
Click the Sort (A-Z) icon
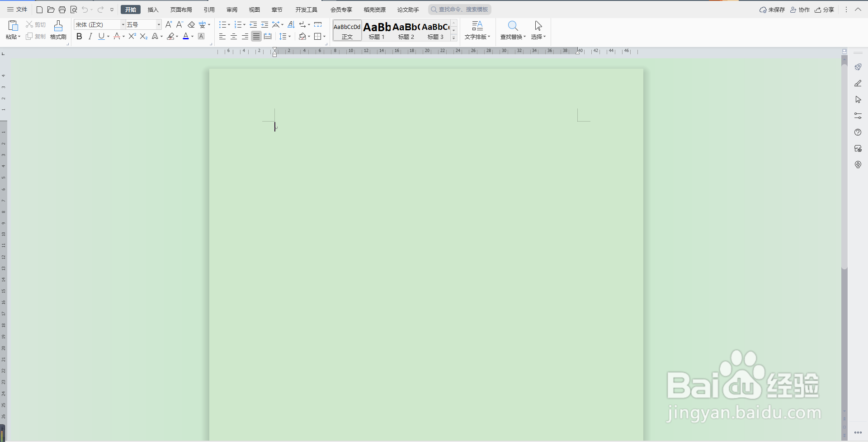pyautogui.click(x=291, y=24)
